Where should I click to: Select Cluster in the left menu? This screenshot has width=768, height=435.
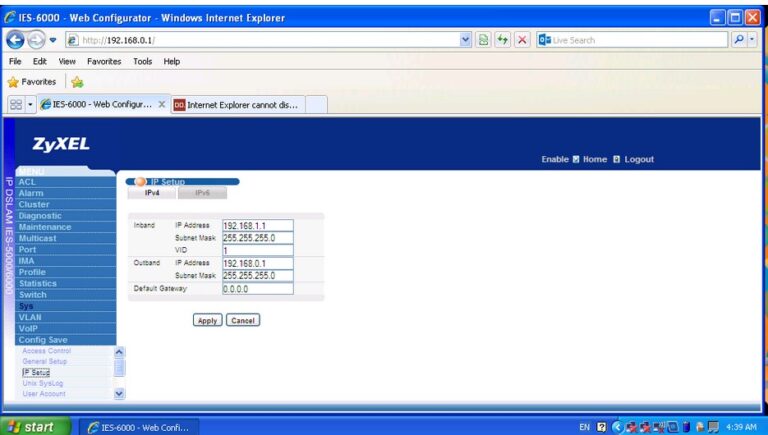coord(66,204)
